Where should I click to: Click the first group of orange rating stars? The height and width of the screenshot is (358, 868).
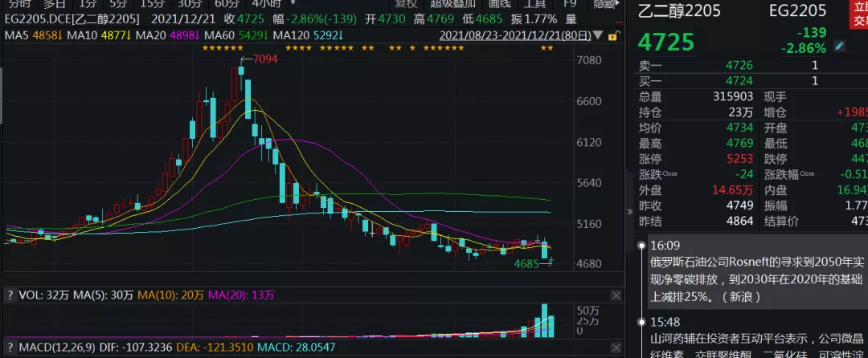pos(223,48)
